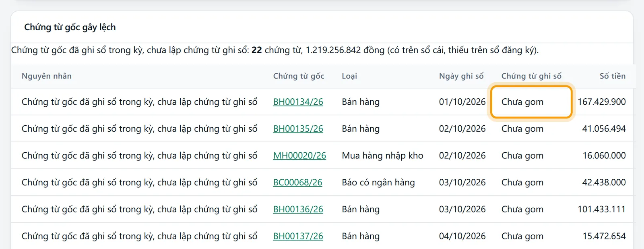This screenshot has height=249, width=644.
Task: Click the cause text in MH00020/26 row
Action: (x=140, y=156)
